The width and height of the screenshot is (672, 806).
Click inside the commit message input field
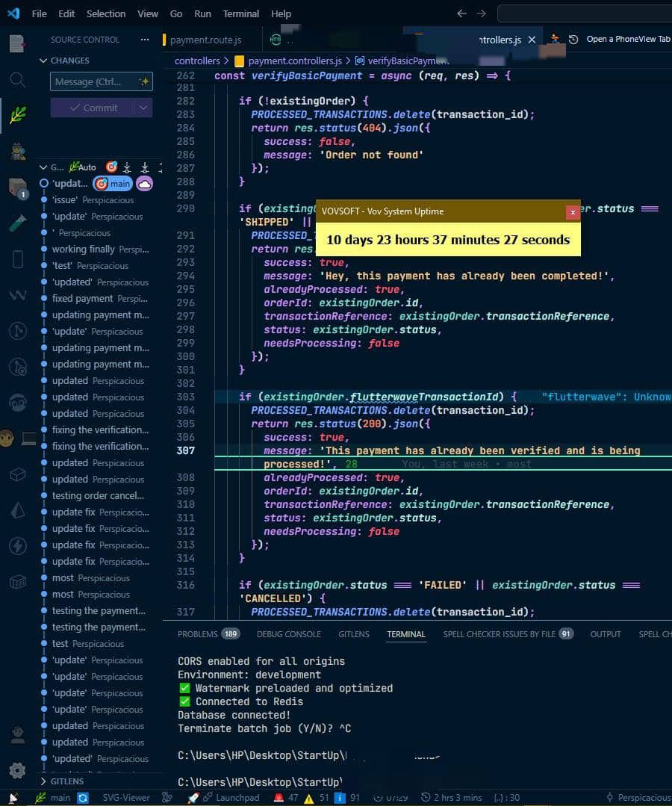pyautogui.click(x=90, y=81)
